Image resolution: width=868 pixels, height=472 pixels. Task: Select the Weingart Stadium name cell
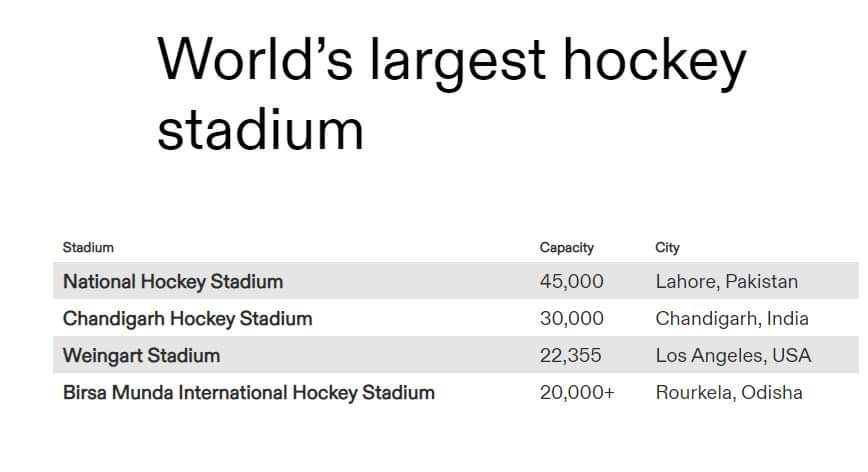pyautogui.click(x=141, y=355)
